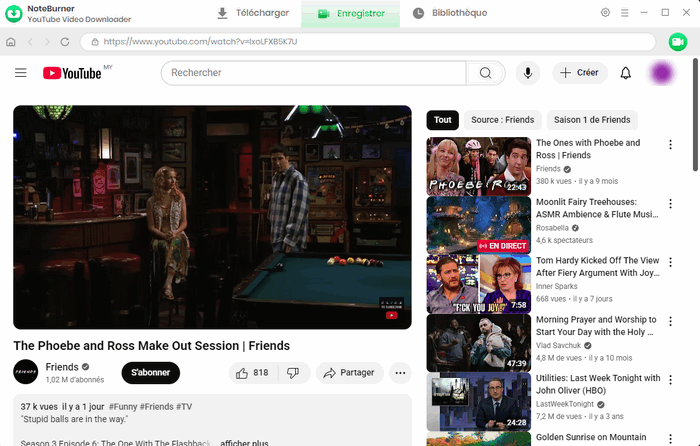Navigate forward in the embedded browser
The width and height of the screenshot is (700, 446).
point(47,42)
